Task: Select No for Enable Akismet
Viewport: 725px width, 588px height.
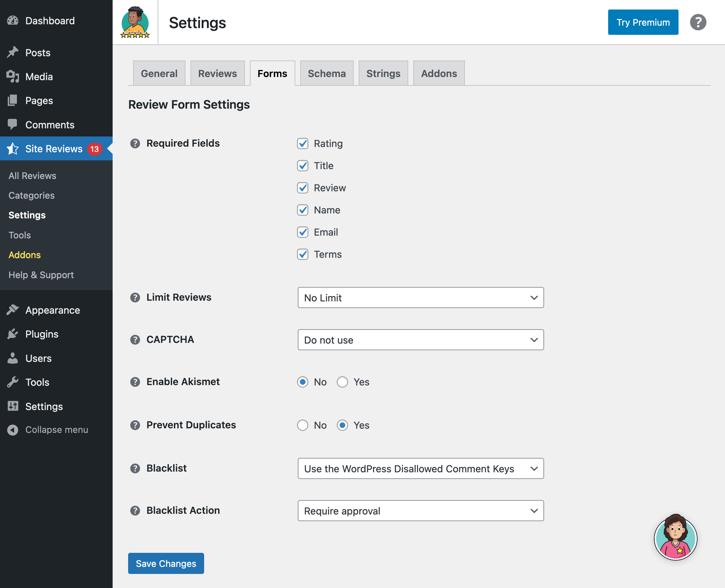Action: 303,382
